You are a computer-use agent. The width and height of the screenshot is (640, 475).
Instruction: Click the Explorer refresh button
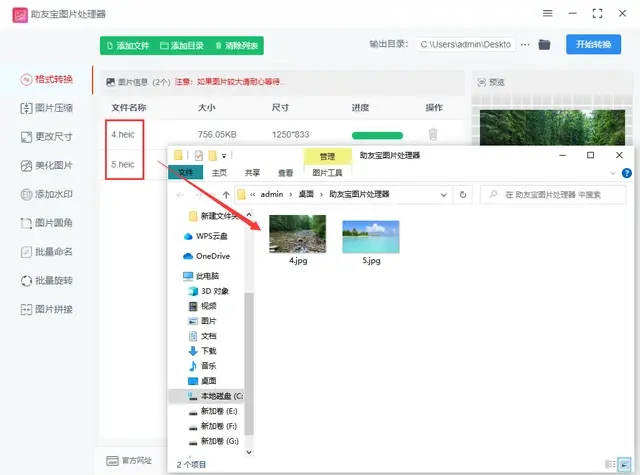pos(463,195)
